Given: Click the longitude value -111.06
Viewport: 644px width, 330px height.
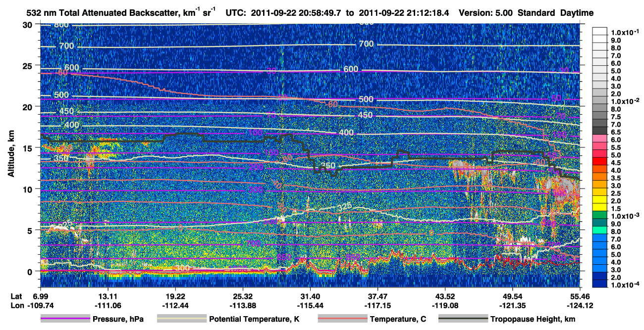Looking at the screenshot, I should (107, 305).
